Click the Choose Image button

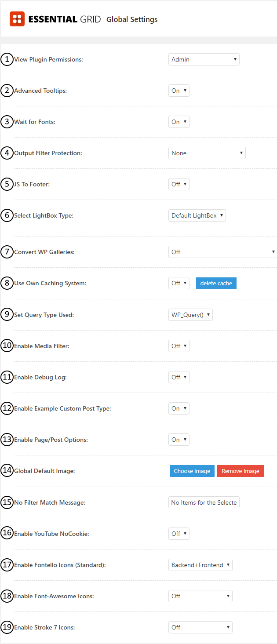click(192, 471)
